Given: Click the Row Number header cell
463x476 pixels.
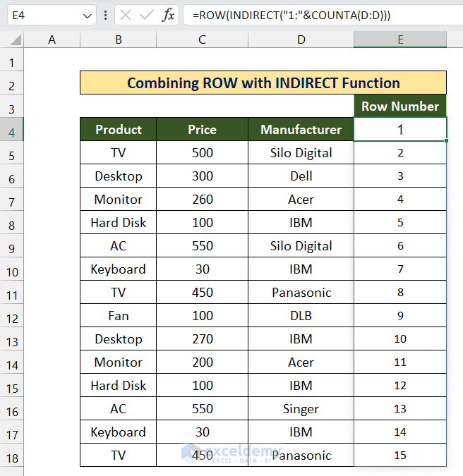Looking at the screenshot, I should click(x=400, y=106).
